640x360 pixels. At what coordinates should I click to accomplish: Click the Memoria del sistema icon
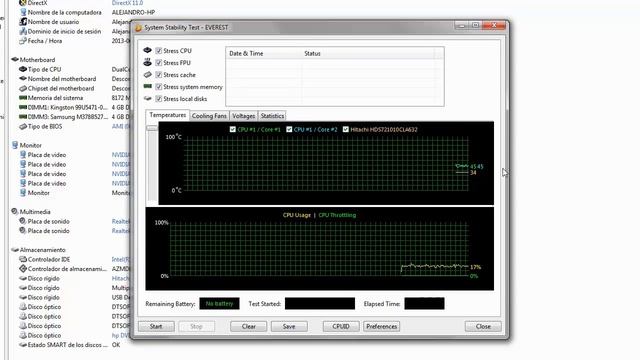23,98
